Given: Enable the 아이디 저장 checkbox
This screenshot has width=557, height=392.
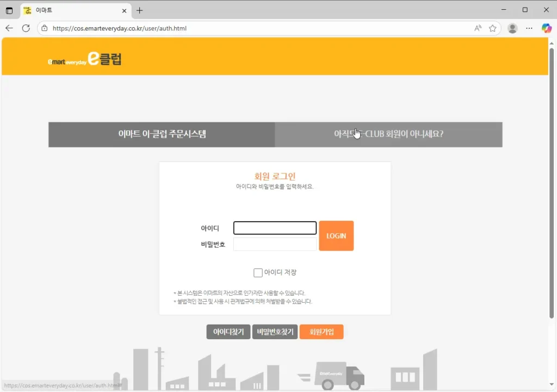Looking at the screenshot, I should 258,272.
